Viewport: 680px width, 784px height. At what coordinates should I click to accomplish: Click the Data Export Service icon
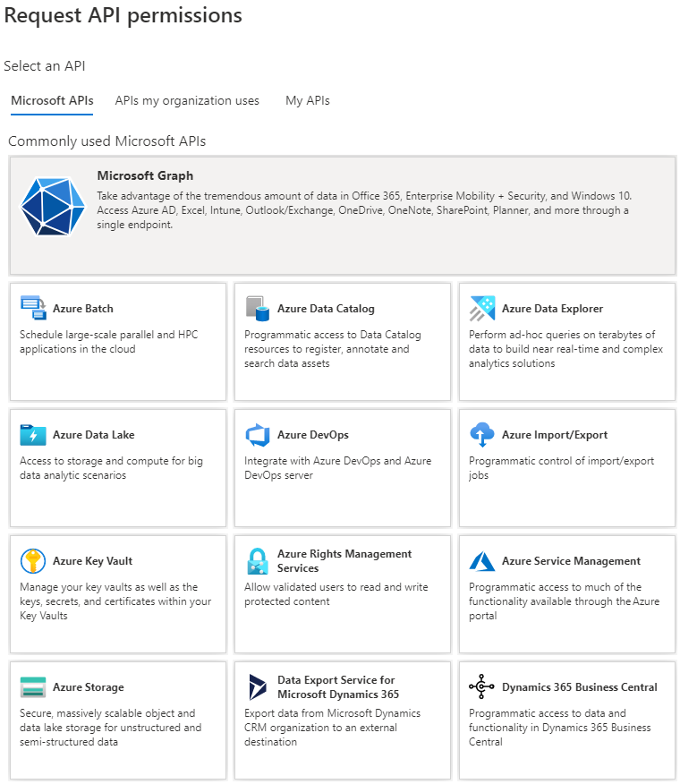tap(258, 686)
